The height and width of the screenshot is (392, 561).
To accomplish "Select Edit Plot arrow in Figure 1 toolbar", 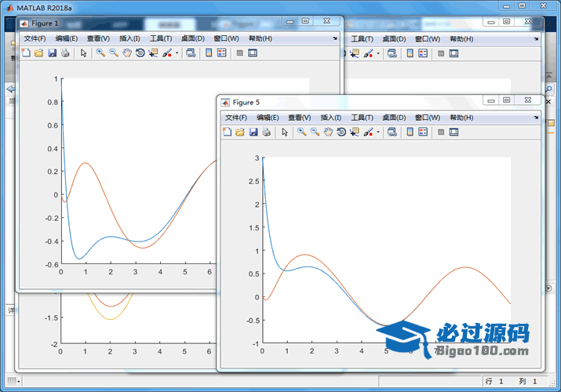I will [x=84, y=53].
